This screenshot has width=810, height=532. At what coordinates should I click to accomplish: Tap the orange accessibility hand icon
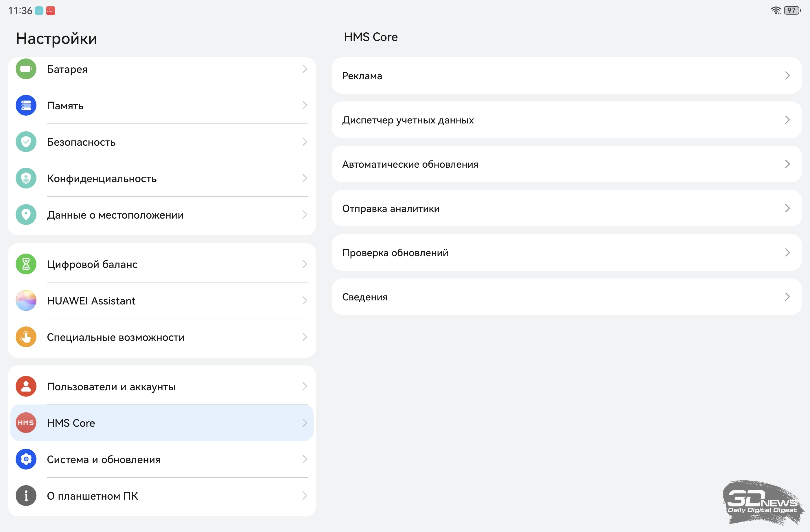(x=26, y=337)
